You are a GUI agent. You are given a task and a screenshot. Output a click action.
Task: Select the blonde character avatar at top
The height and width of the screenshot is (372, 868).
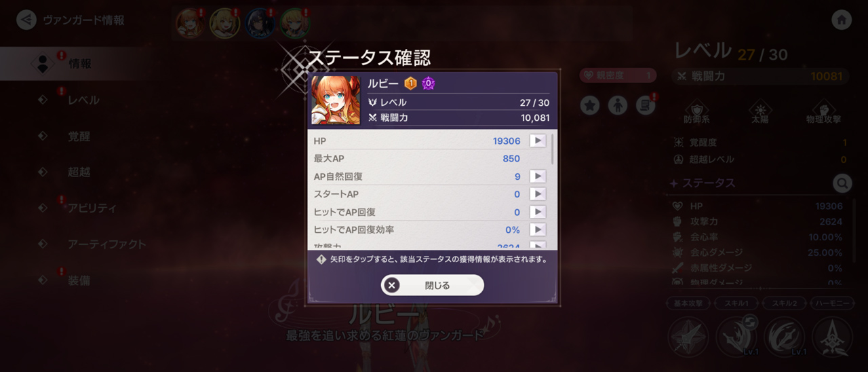[224, 22]
